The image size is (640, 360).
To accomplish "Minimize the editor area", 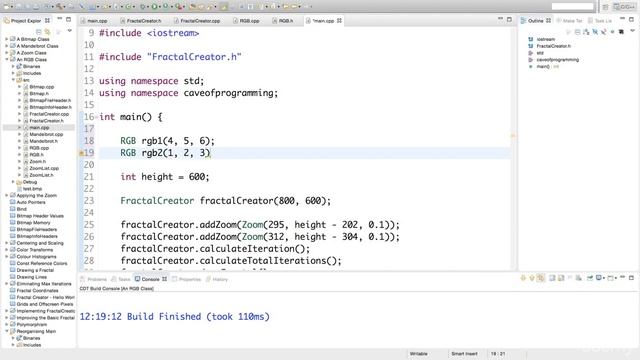I will (500, 19).
